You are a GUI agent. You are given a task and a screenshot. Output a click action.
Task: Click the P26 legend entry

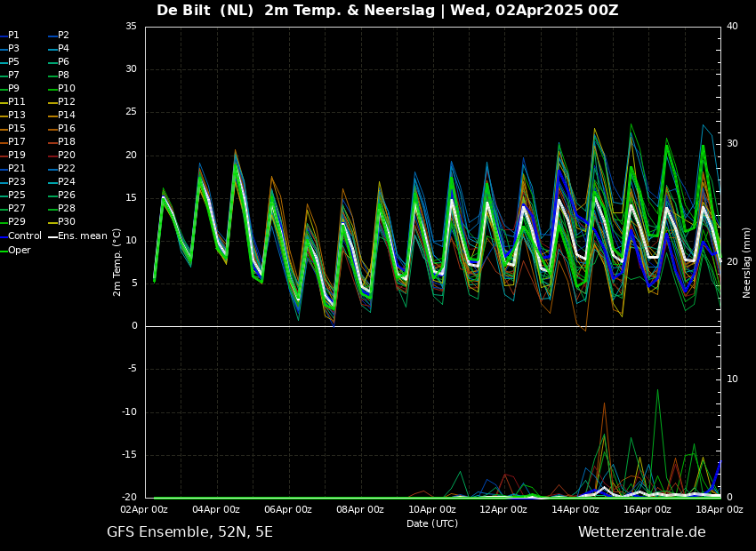[62, 195]
